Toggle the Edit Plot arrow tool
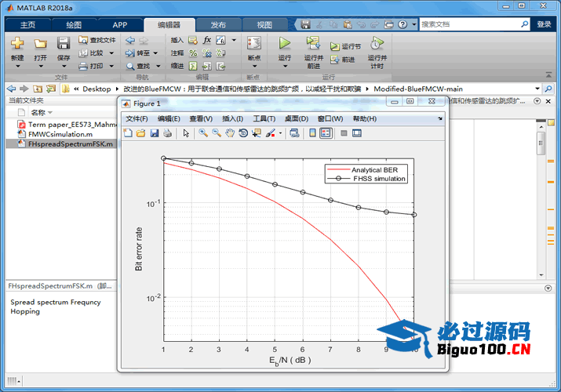The image size is (561, 392). pos(186,133)
